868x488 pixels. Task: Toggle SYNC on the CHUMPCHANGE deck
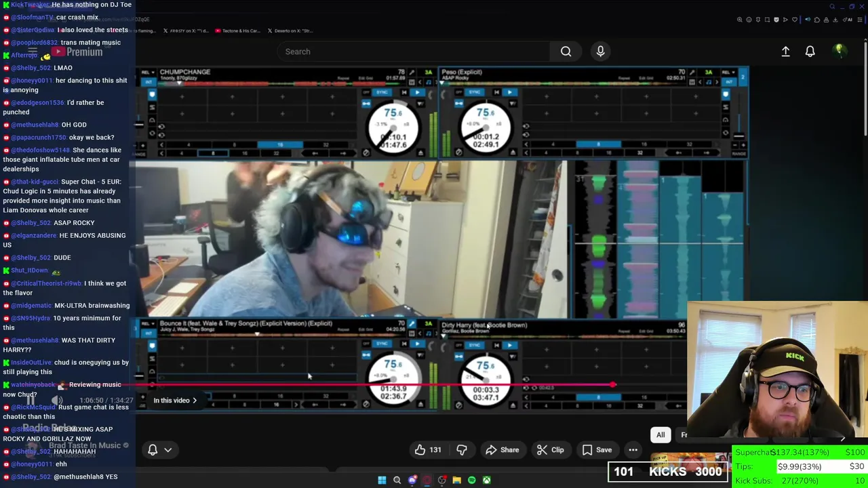coord(382,92)
